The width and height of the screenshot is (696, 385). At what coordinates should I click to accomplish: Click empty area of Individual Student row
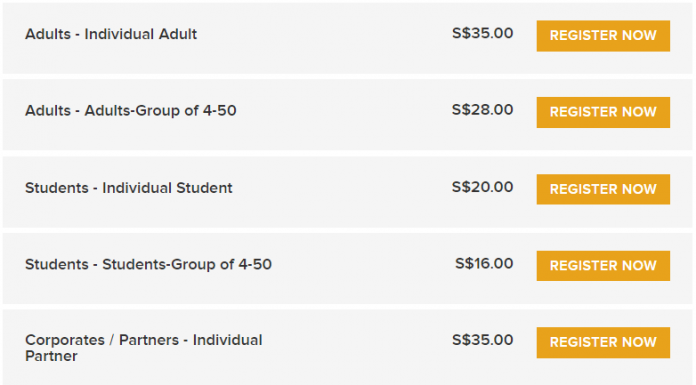coord(342,192)
